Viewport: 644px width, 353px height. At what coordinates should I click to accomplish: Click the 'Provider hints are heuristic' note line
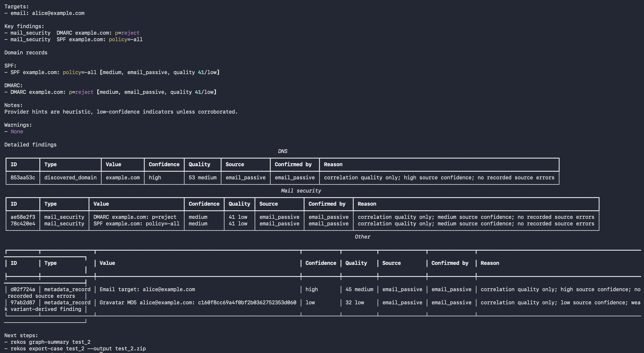[121, 112]
